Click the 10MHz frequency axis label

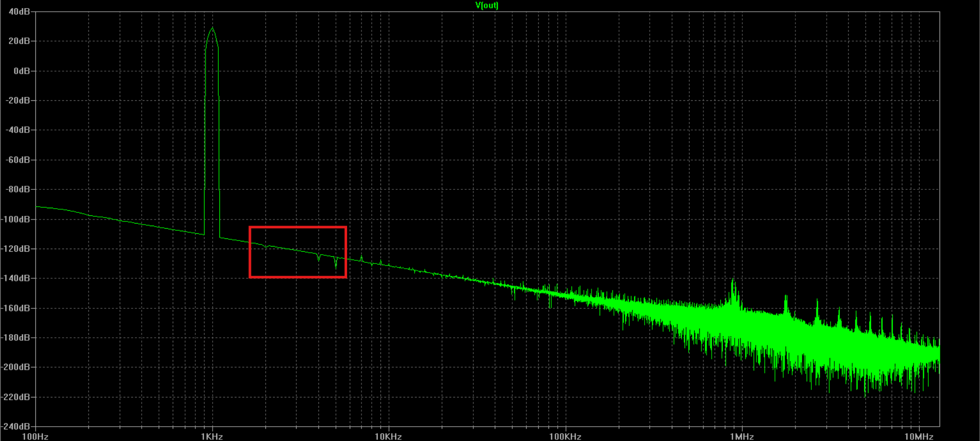pyautogui.click(x=919, y=436)
